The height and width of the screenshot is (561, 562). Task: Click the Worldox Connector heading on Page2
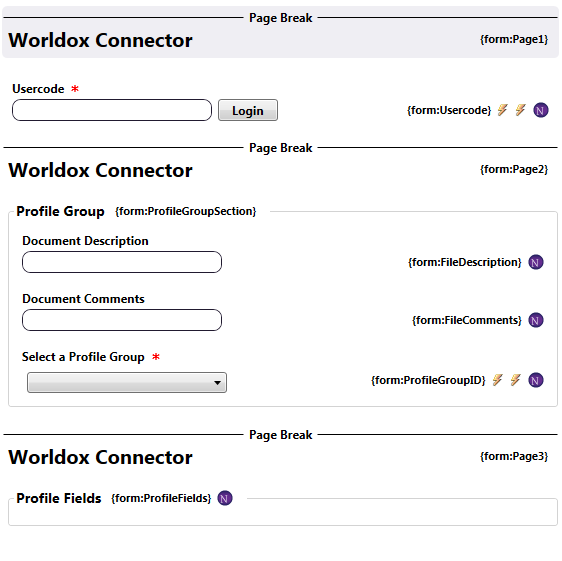(x=100, y=170)
